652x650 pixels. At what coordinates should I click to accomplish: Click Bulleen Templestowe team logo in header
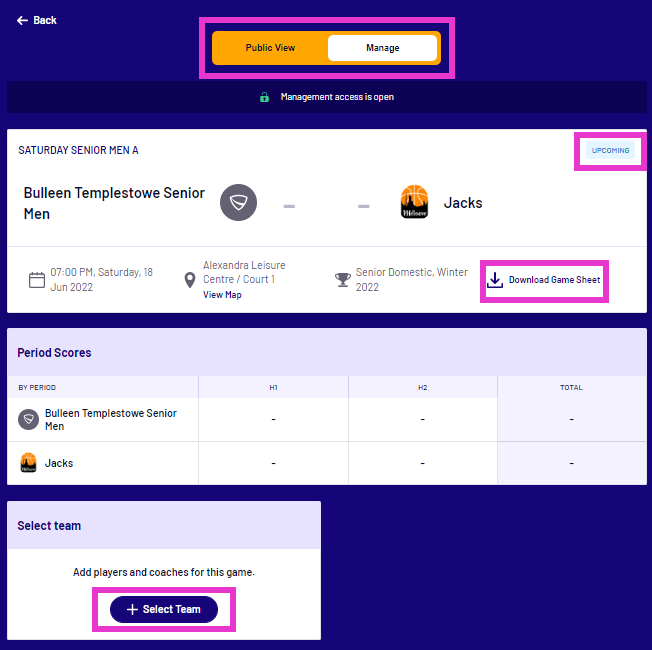(x=238, y=203)
